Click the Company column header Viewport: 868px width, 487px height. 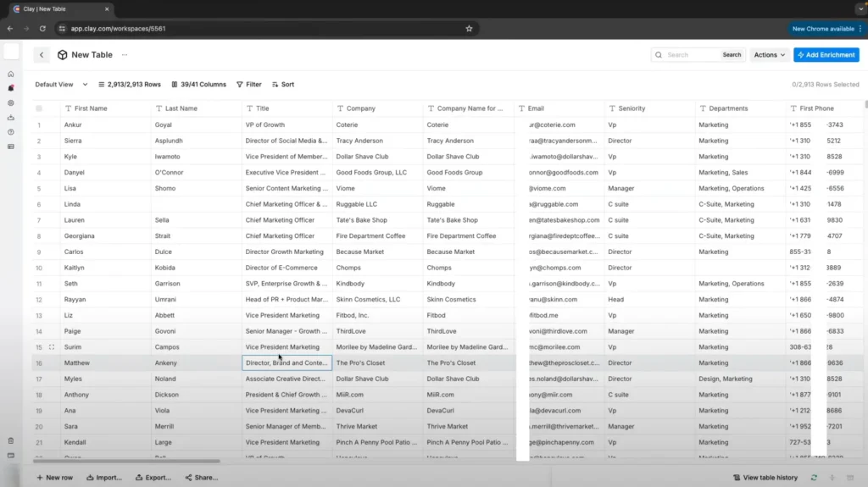(378, 108)
